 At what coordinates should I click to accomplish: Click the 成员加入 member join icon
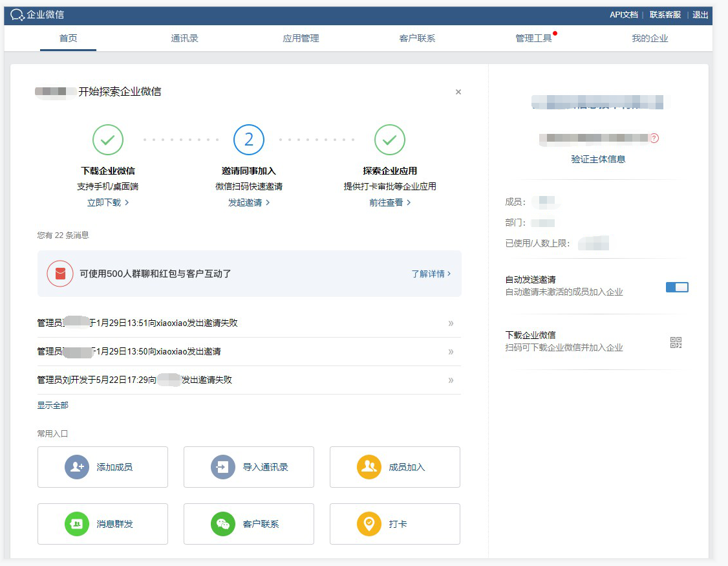pyautogui.click(x=369, y=467)
